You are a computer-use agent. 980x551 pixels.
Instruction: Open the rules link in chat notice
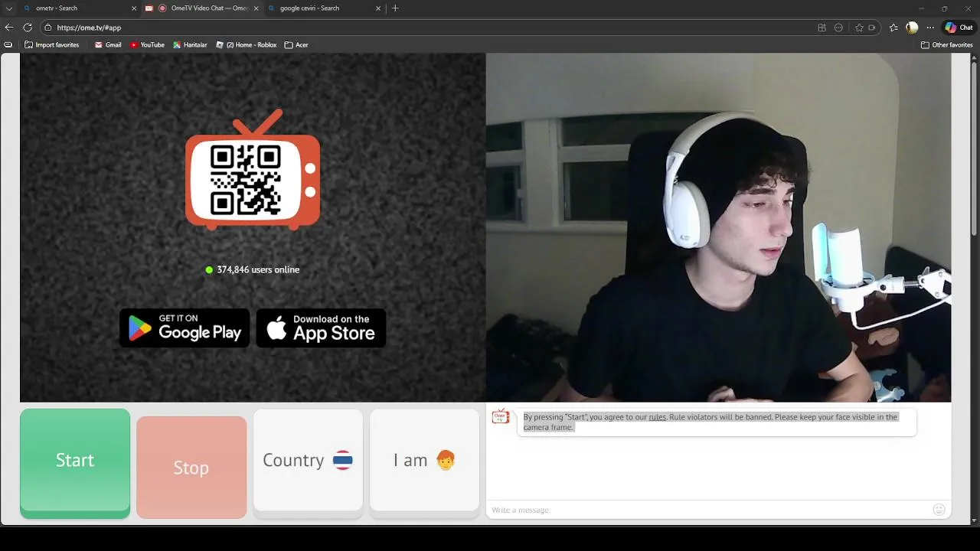point(657,417)
